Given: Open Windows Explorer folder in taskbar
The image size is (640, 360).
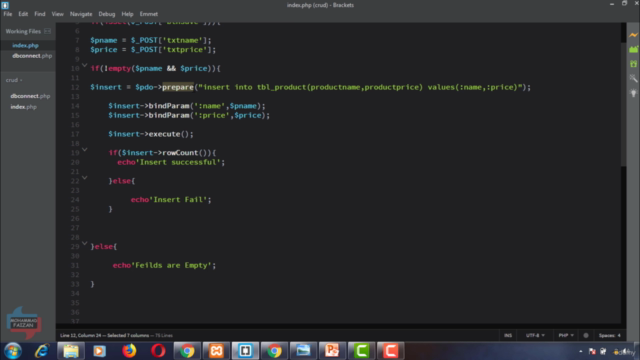Looking at the screenshot, I should click(71, 351).
